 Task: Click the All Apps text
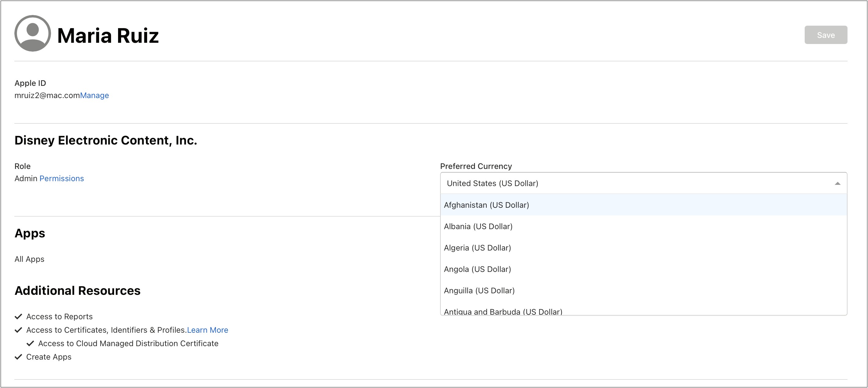click(29, 259)
